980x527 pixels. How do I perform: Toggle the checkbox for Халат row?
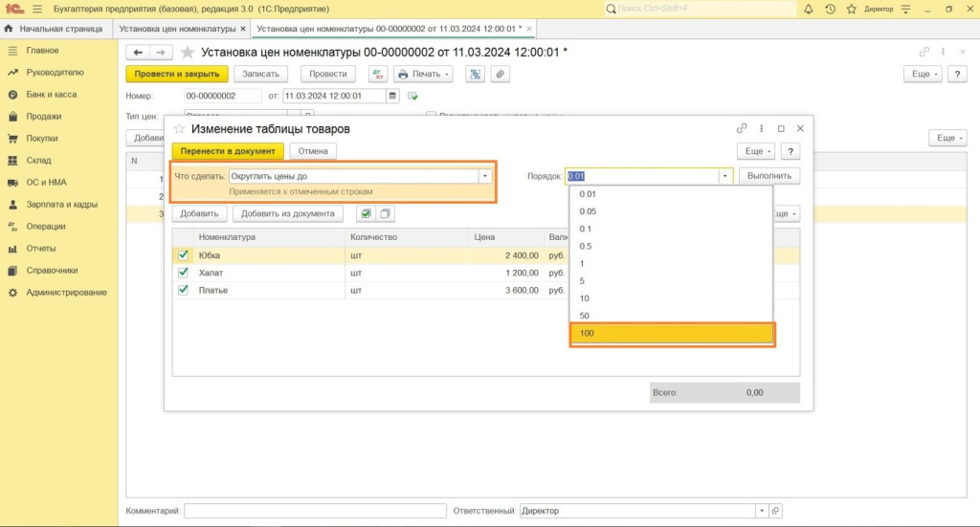pyautogui.click(x=184, y=273)
